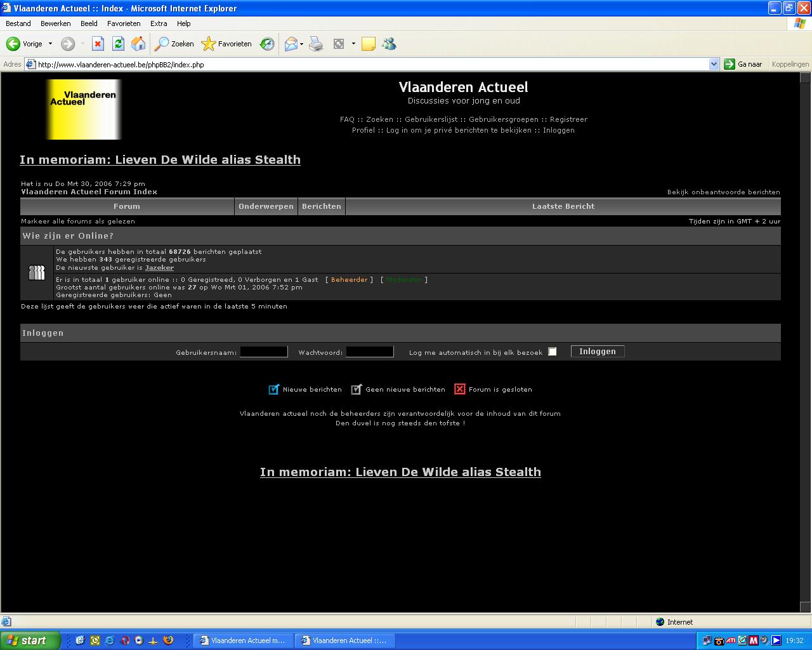The image size is (812, 650).
Task: Open the Messenger toolbar icon
Action: click(x=389, y=44)
